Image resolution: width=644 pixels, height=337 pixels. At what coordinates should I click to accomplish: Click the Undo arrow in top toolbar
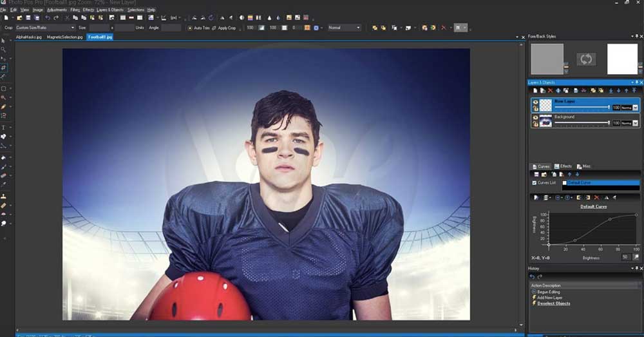coord(48,18)
